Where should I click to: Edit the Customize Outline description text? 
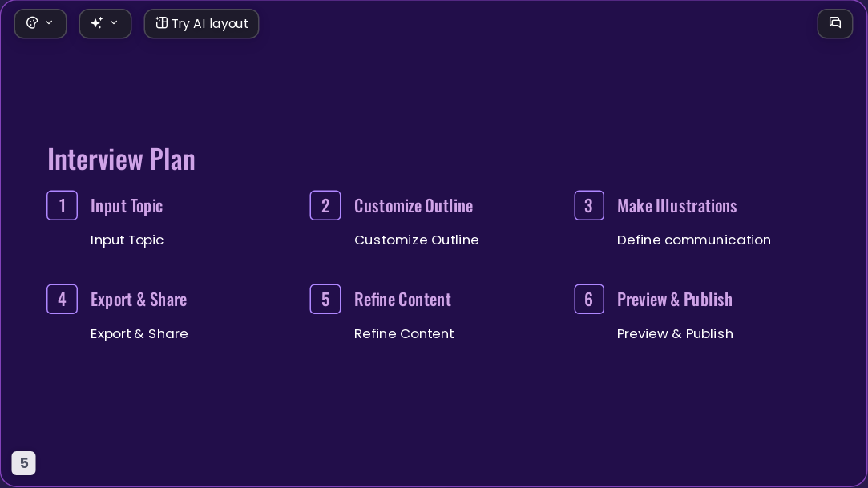(416, 240)
